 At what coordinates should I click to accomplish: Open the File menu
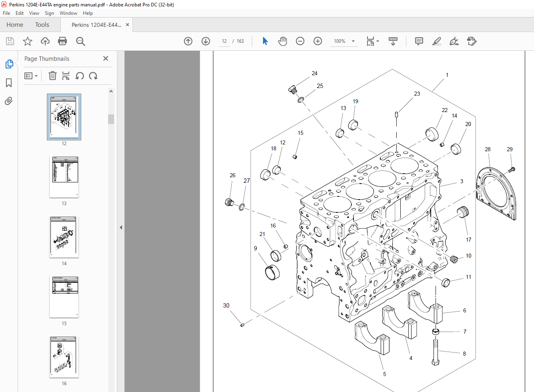coord(6,13)
